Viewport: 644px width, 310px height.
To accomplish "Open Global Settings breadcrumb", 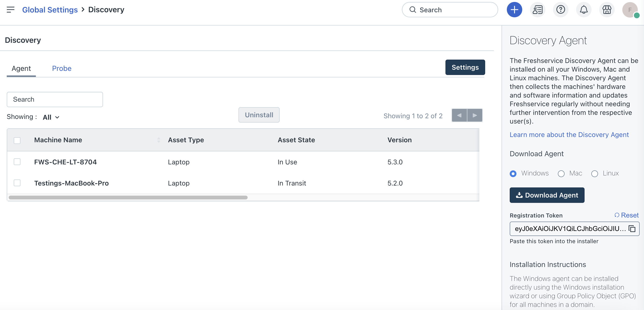I will pyautogui.click(x=50, y=10).
